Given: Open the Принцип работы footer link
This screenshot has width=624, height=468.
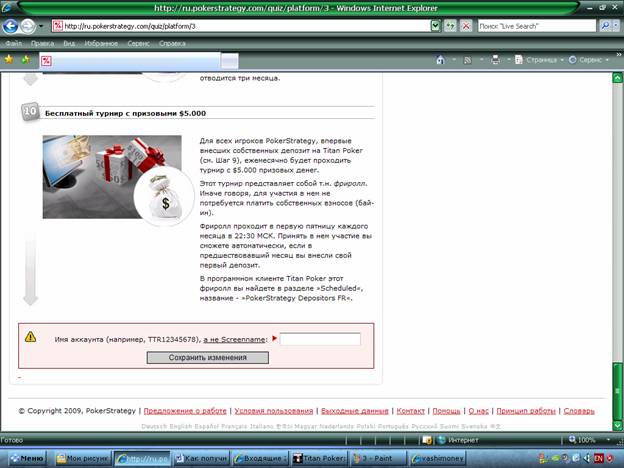Looking at the screenshot, I should tap(526, 411).
